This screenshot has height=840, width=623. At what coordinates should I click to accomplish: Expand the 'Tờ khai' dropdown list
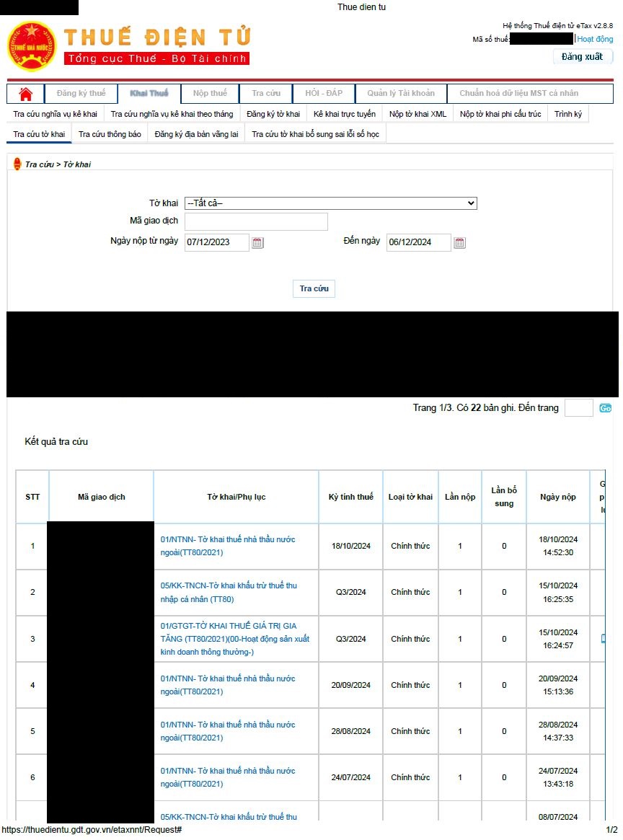coord(330,203)
